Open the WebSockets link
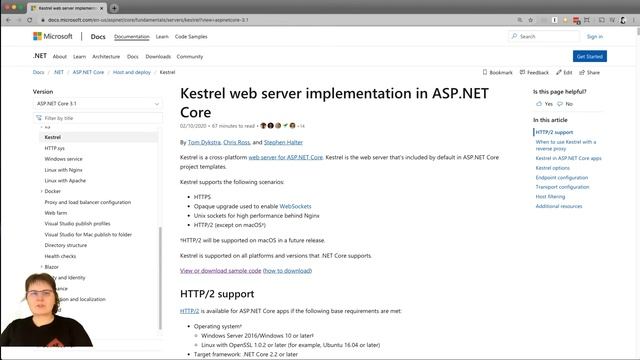The image size is (640, 360). (x=296, y=207)
